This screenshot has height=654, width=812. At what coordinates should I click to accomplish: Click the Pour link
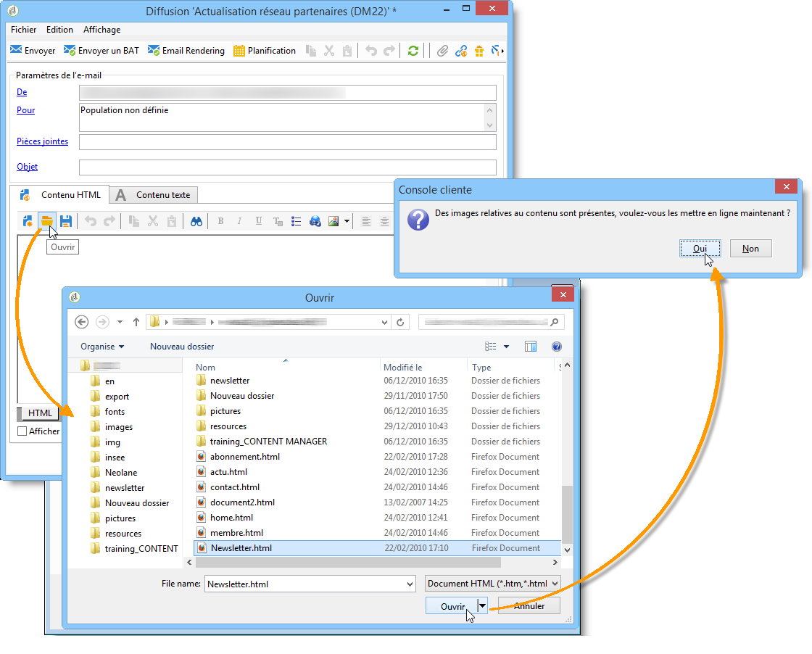point(26,109)
